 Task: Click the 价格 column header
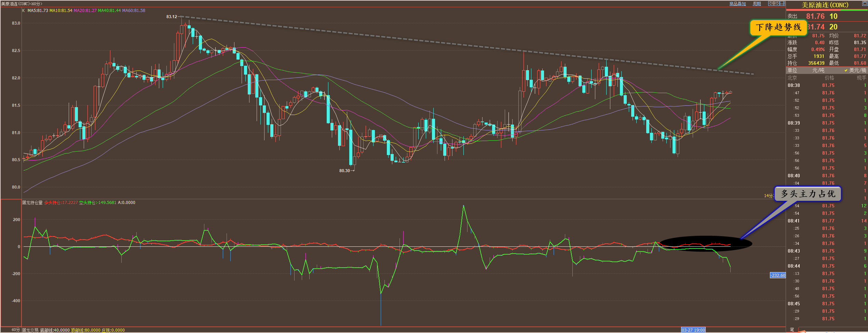(x=829, y=78)
